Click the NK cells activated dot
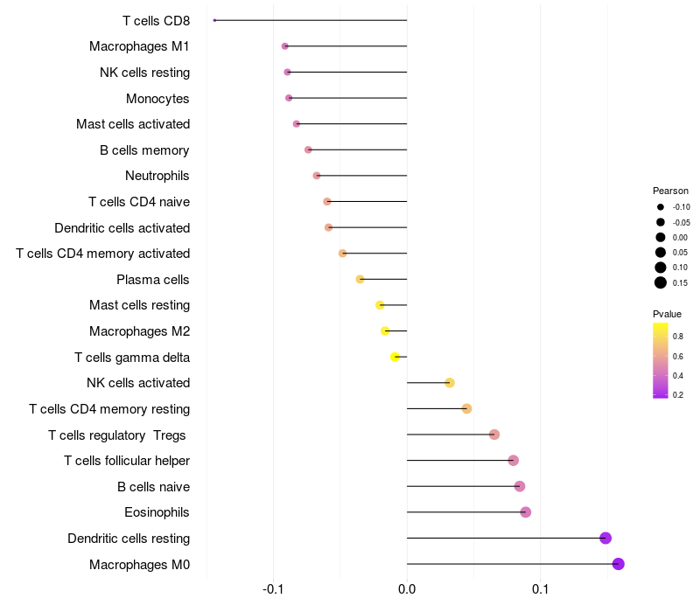This screenshot has height=612, width=700. [450, 383]
